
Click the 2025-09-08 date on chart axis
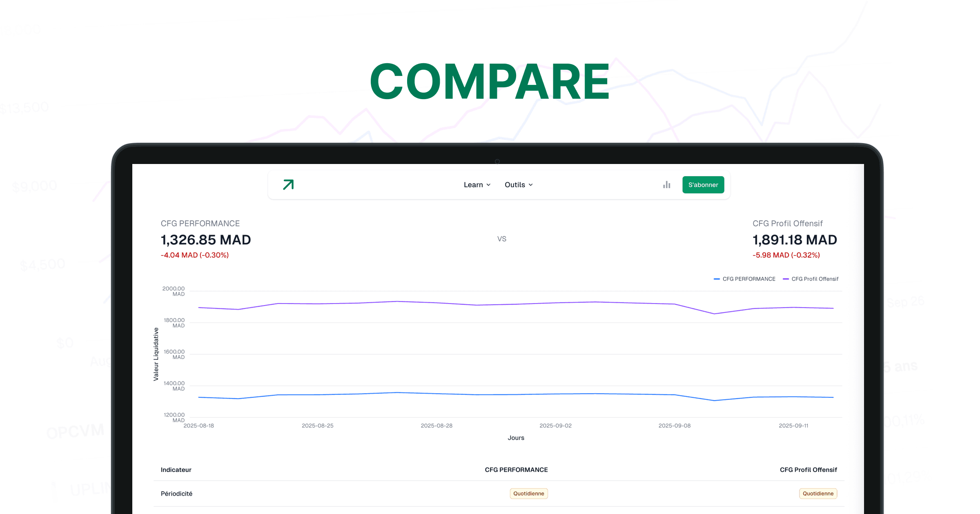[675, 425]
